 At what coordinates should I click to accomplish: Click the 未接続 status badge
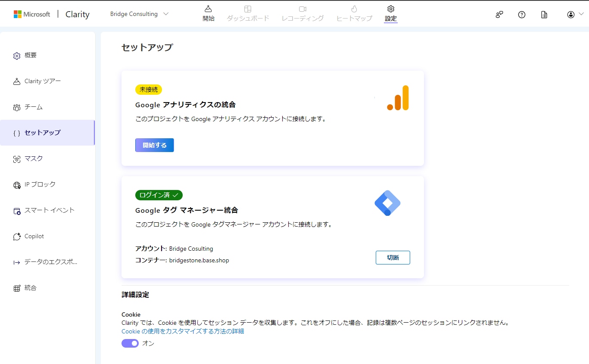pos(149,90)
